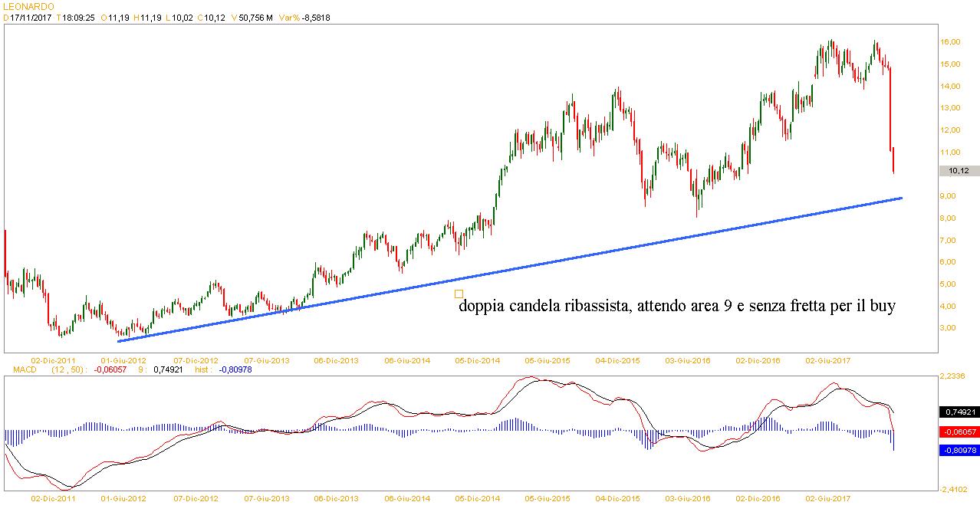The width and height of the screenshot is (980, 512).
Task: Click the red -0,06057 MACD value tag
Action: (x=959, y=432)
